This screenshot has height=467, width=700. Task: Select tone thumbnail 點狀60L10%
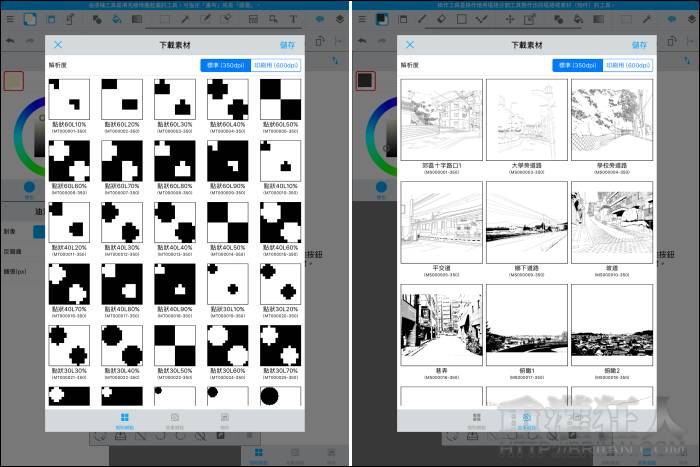pyautogui.click(x=69, y=100)
